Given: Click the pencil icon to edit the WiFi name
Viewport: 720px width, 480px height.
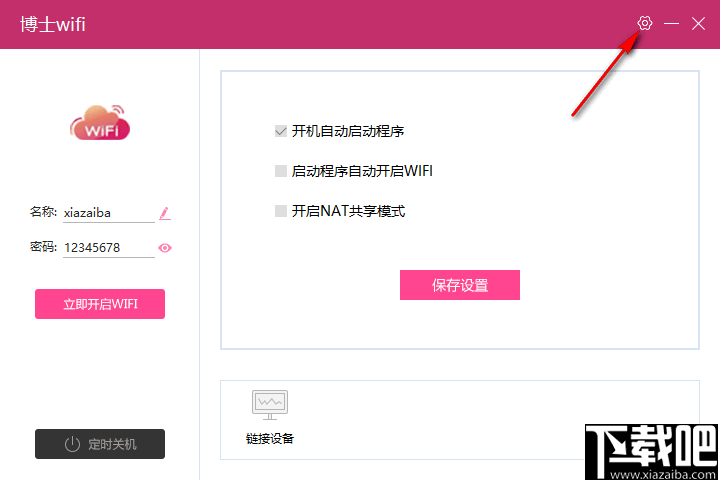Looking at the screenshot, I should [165, 214].
